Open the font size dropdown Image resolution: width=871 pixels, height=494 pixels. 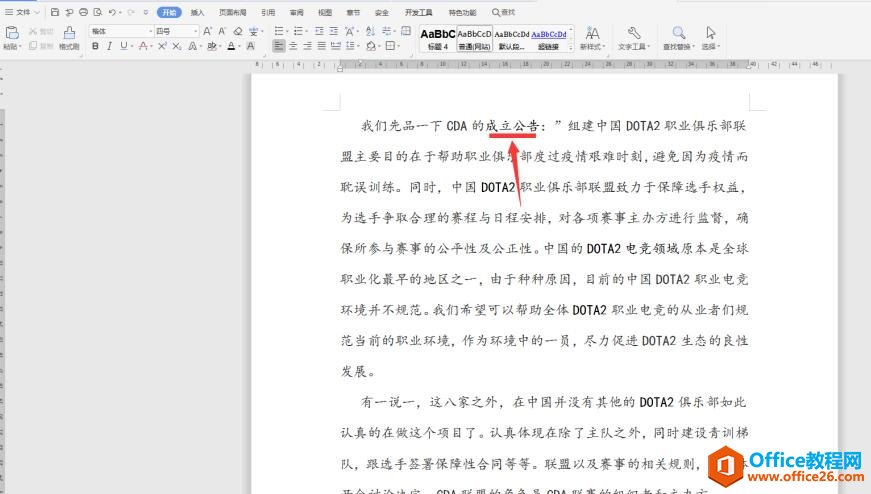tap(196, 32)
